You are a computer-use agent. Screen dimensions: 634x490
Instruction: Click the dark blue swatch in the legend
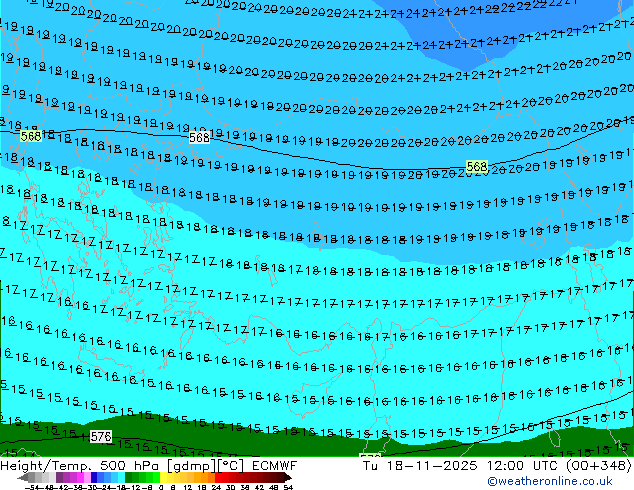tap(94, 477)
